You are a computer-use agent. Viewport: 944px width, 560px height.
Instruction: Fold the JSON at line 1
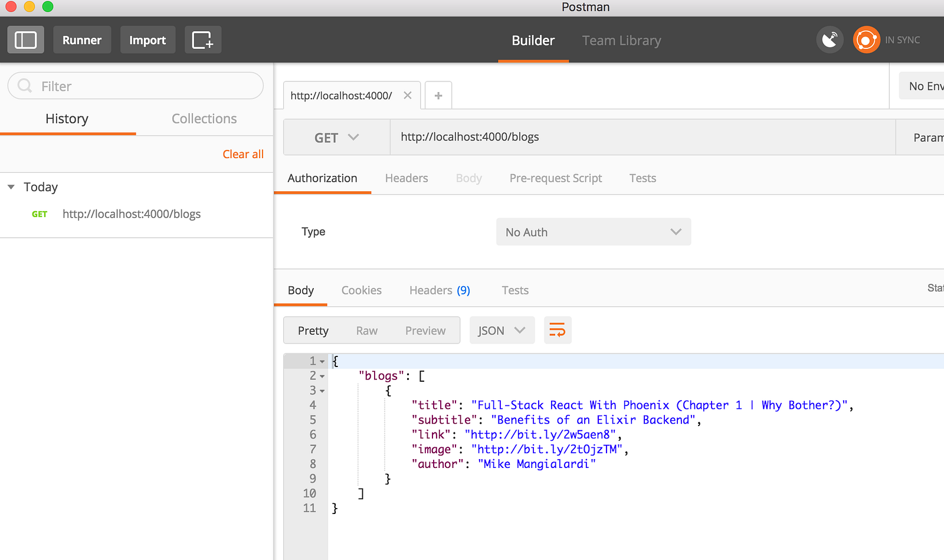click(x=322, y=362)
